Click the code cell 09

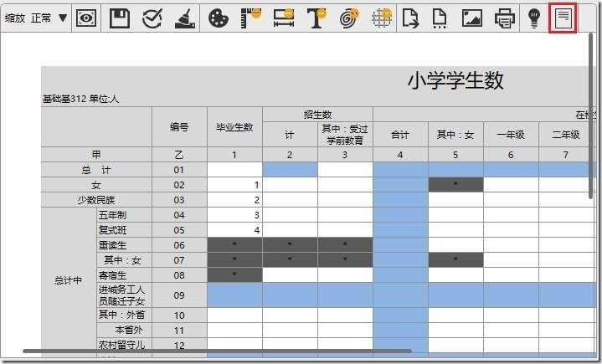tap(179, 295)
